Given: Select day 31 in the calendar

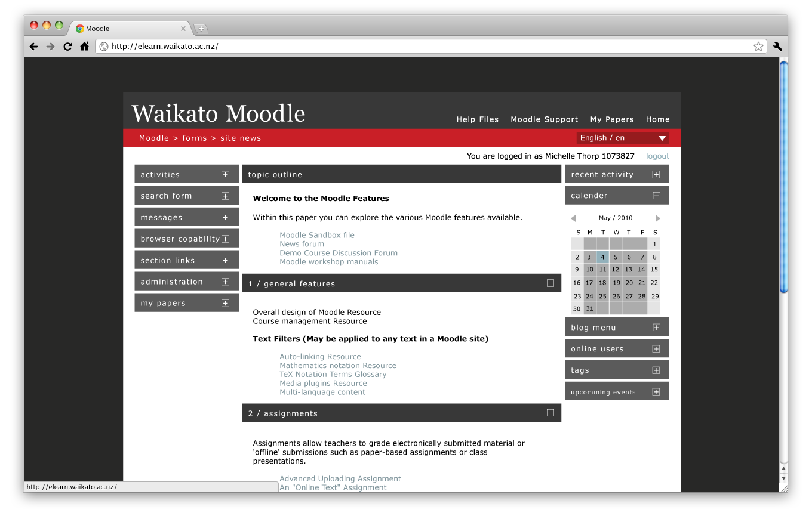Looking at the screenshot, I should tap(590, 309).
